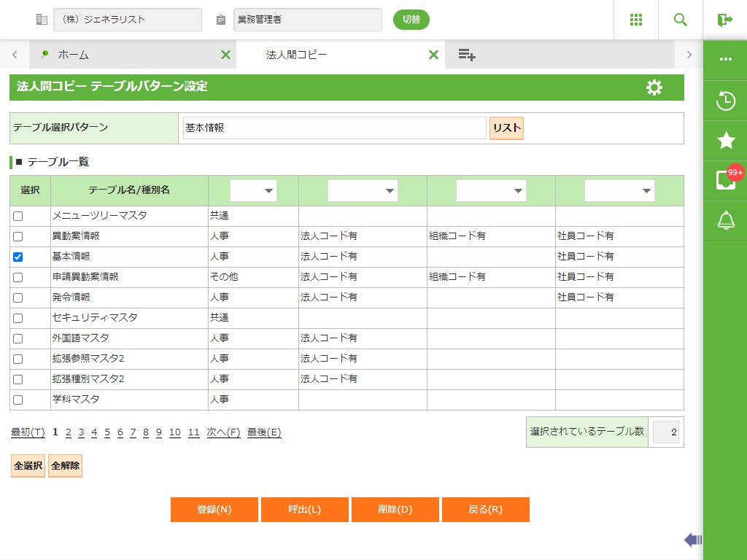Viewport: 747px width, 560px height.
Task: Click the 全選択 button
Action: pyautogui.click(x=28, y=465)
